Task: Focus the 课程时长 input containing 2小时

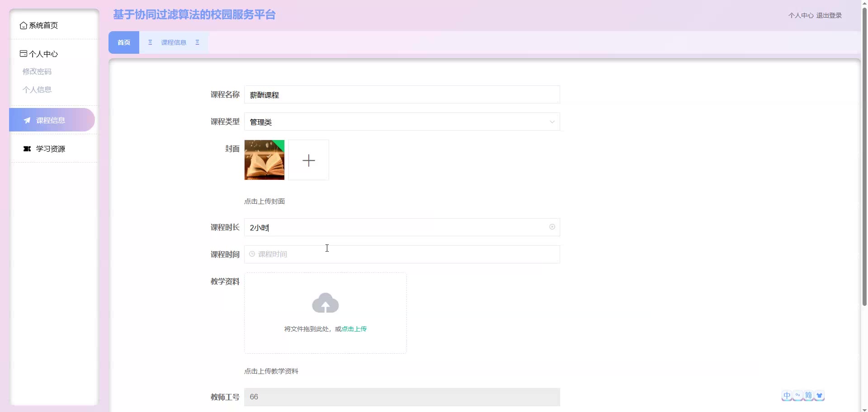Action: pyautogui.click(x=402, y=227)
